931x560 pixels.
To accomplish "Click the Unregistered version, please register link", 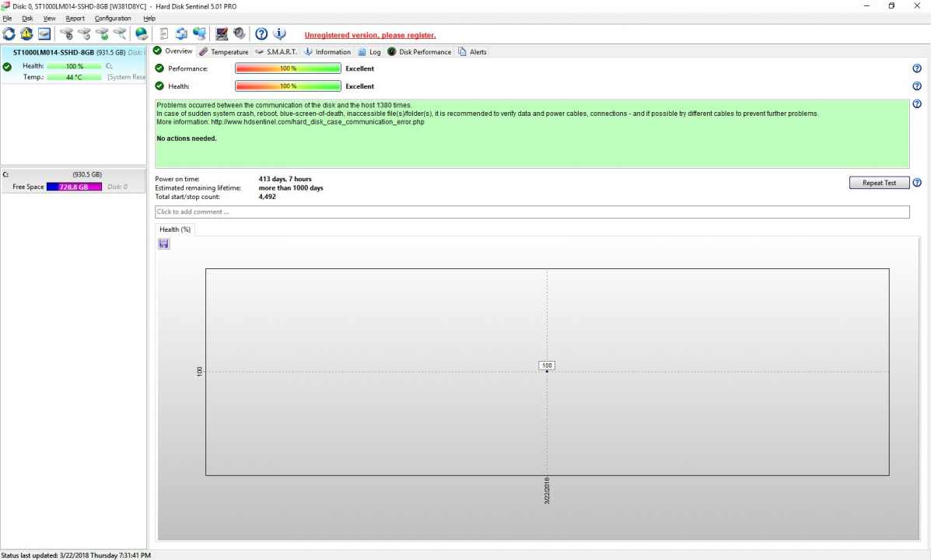I will [x=370, y=35].
